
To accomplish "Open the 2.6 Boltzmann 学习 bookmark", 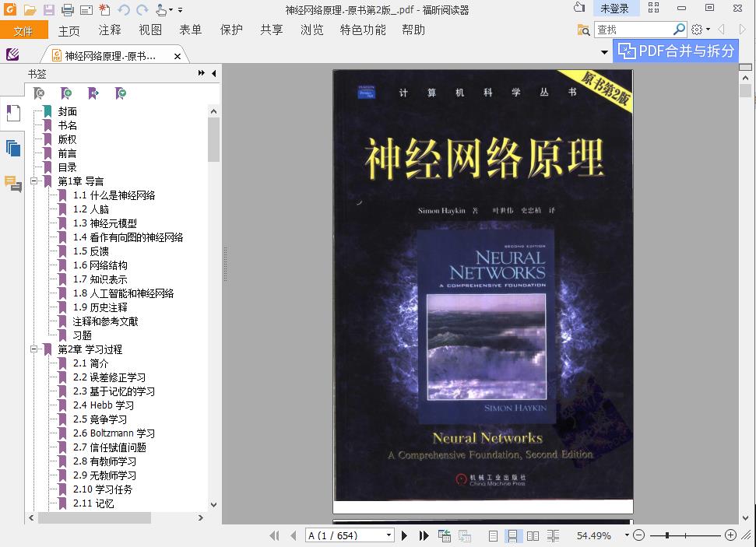I will tap(114, 433).
